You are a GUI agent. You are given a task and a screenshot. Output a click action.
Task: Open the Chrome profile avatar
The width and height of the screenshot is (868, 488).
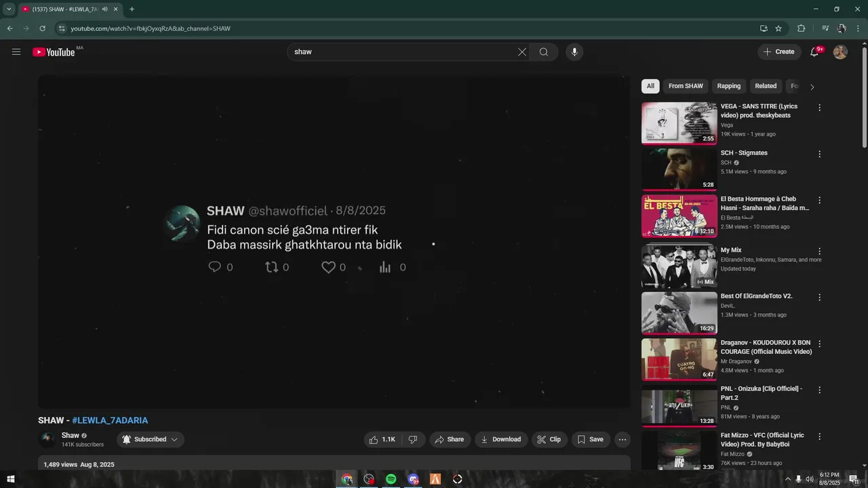841,28
